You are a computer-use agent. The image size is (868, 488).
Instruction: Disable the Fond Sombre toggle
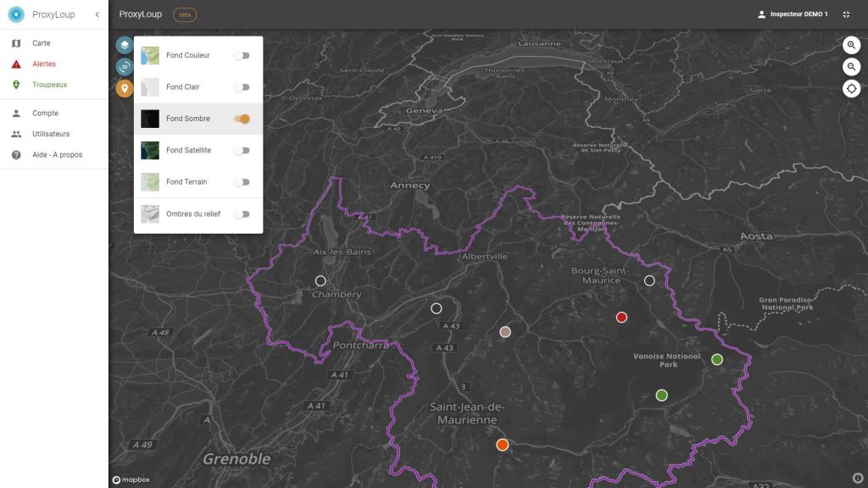(x=242, y=119)
